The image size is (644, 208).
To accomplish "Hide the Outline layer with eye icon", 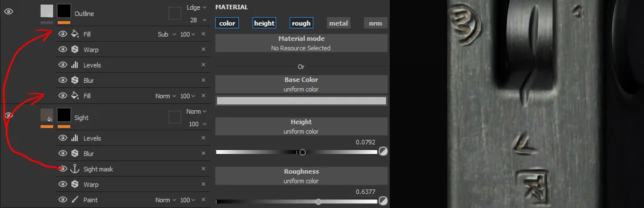I will [9, 11].
